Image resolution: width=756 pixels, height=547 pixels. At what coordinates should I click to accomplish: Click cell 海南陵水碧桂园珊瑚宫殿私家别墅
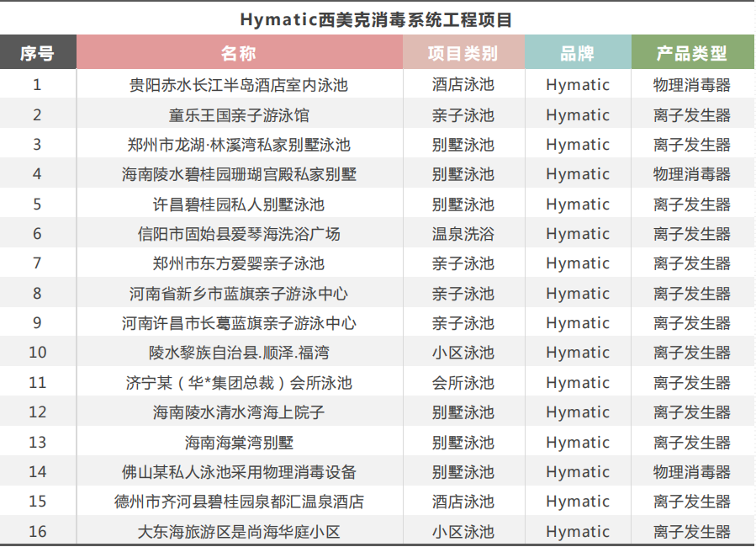click(239, 174)
